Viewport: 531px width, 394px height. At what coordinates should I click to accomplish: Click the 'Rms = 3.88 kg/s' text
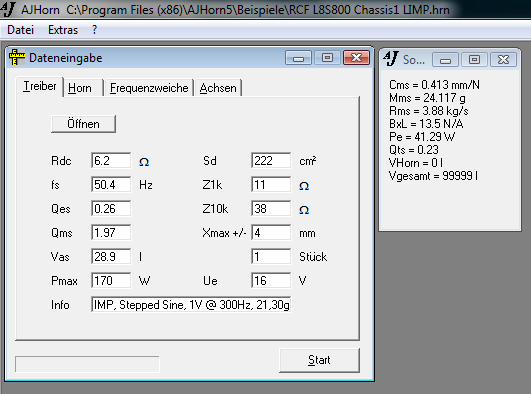click(x=429, y=111)
